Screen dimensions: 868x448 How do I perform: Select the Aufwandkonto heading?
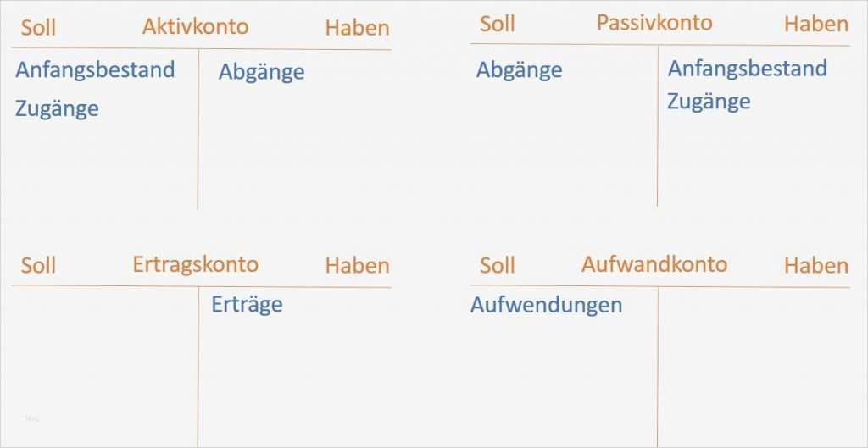pyautogui.click(x=654, y=264)
